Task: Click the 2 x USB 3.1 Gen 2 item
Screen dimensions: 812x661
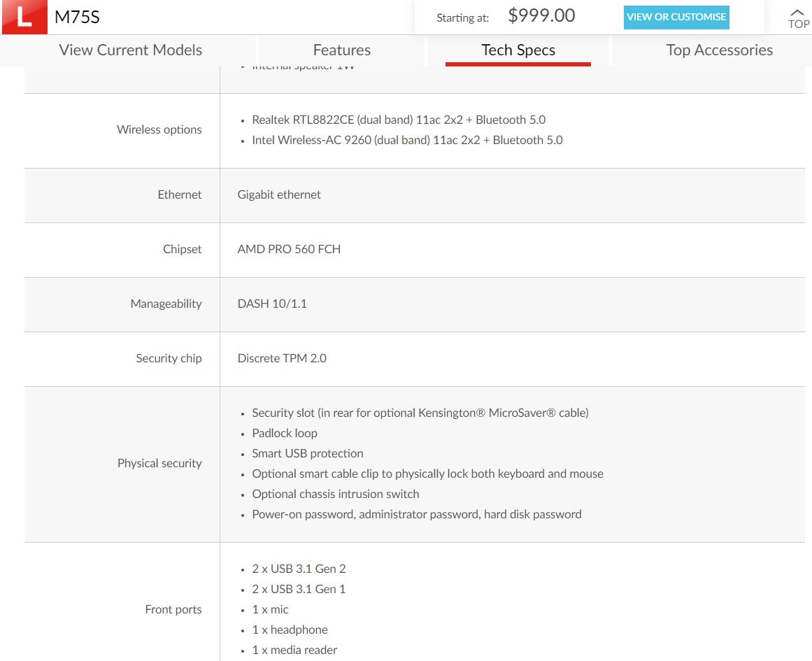Action: [299, 569]
